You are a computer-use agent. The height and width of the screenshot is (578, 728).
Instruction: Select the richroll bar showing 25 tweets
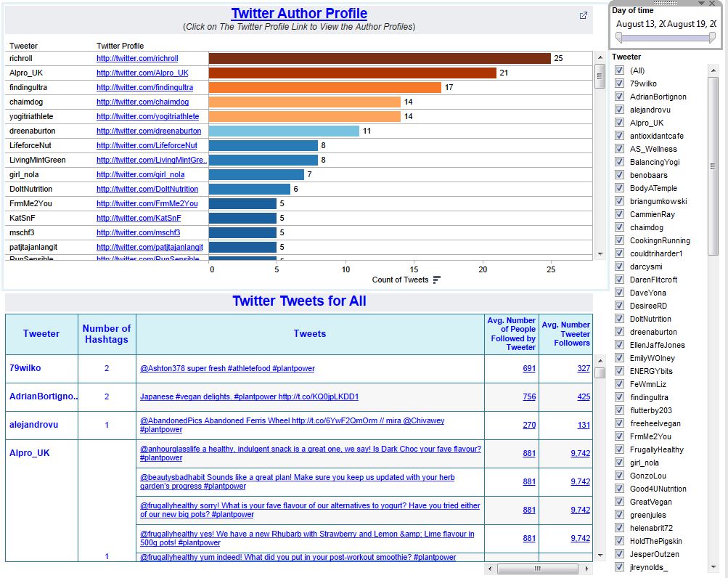coord(380,59)
